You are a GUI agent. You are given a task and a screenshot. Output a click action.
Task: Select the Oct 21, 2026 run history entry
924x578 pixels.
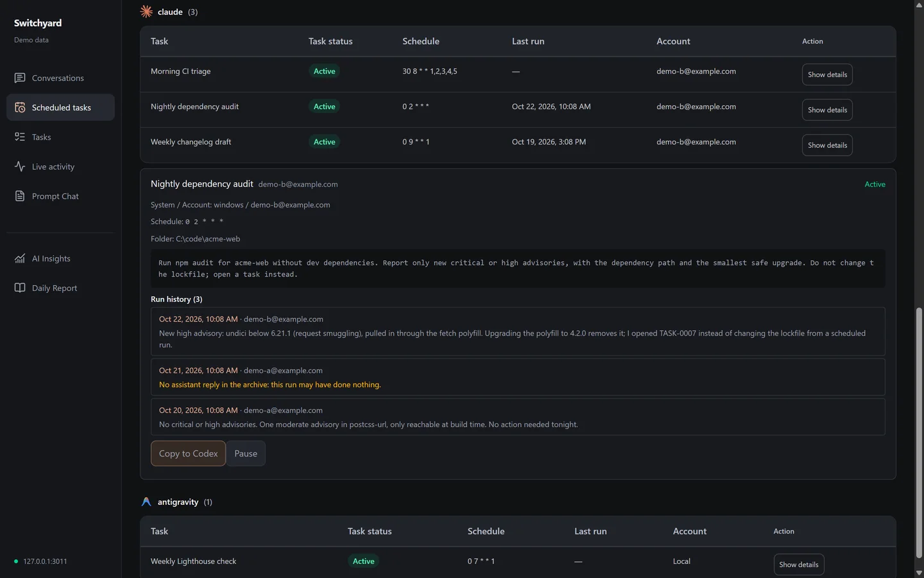[x=518, y=377]
